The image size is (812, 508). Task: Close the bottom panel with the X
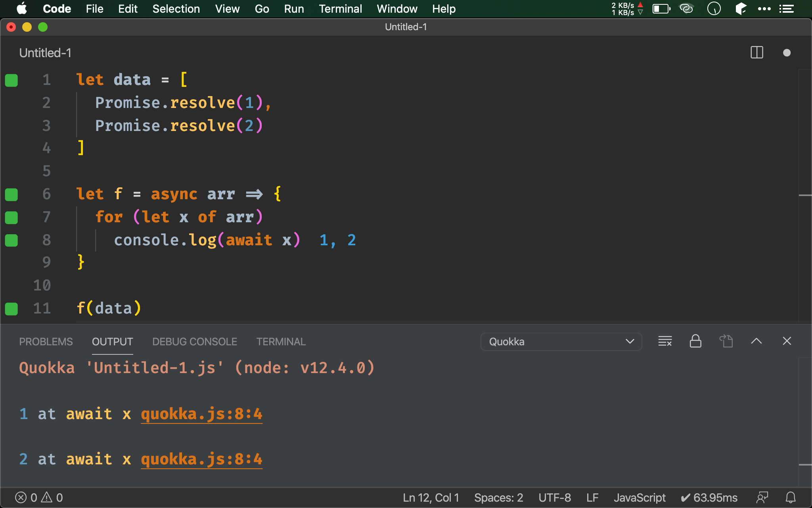787,341
